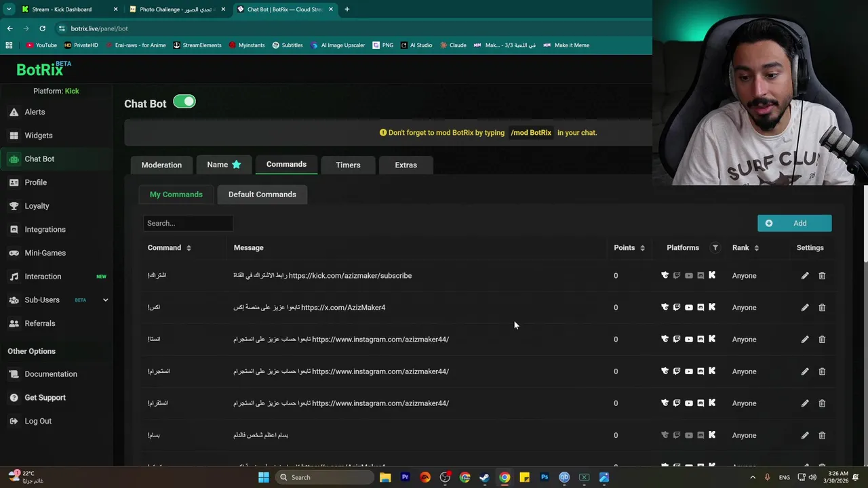Viewport: 868px width, 488px height.
Task: Open Integrations in the sidebar
Action: (45, 230)
